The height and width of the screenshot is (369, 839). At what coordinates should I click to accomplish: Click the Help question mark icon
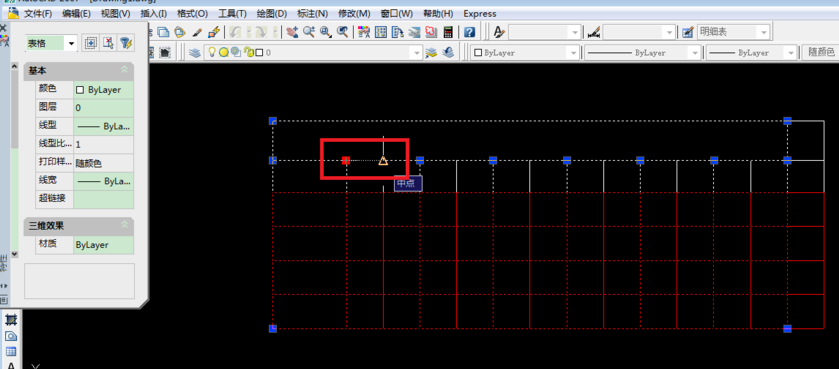click(469, 32)
